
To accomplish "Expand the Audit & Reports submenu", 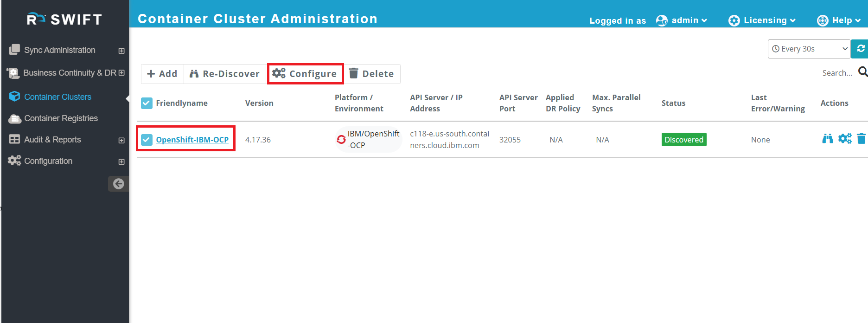I will pos(121,141).
